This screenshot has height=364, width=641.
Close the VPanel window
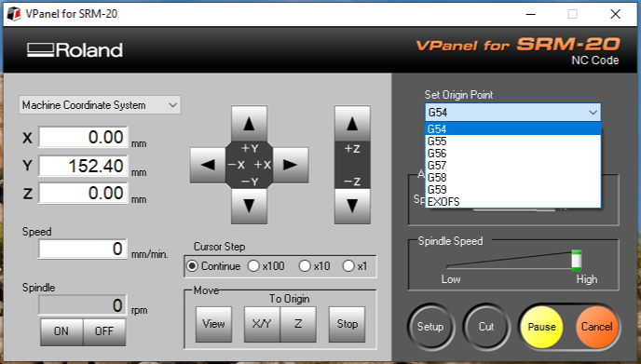click(x=615, y=14)
